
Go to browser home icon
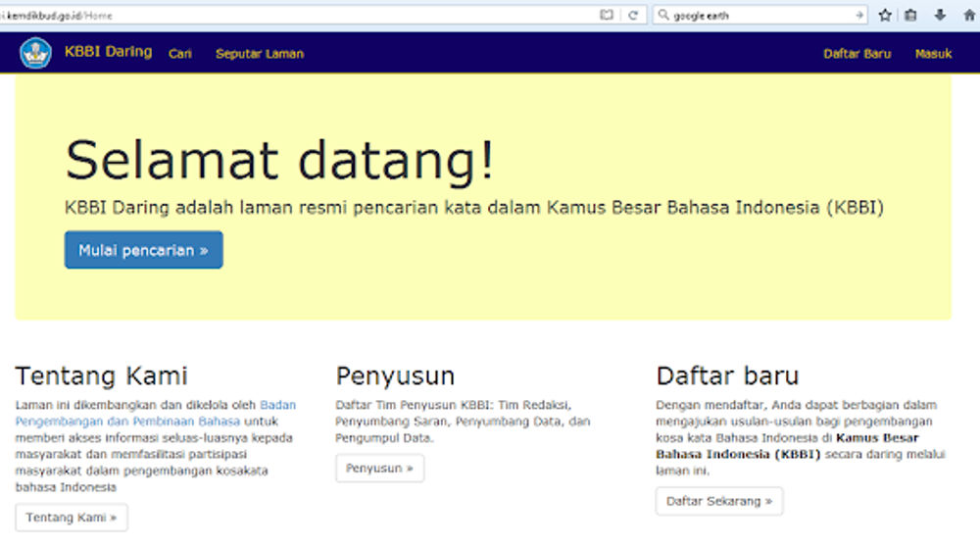[967, 16]
